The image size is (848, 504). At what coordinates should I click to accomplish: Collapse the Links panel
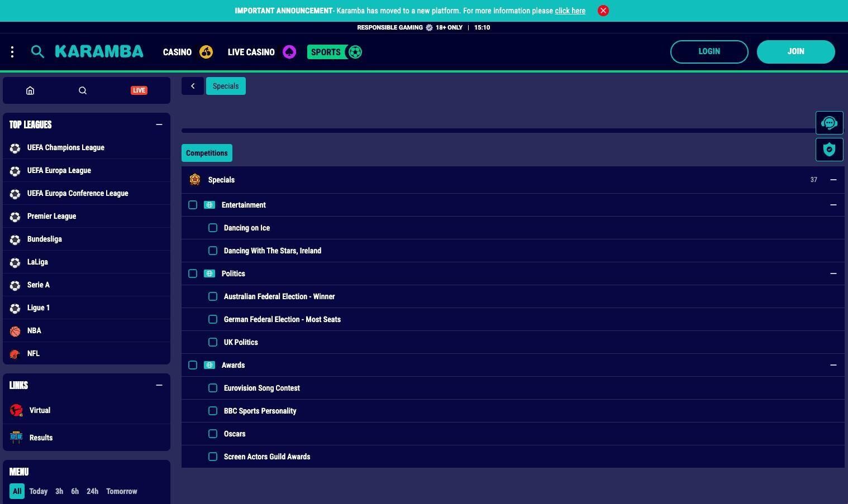pos(159,385)
